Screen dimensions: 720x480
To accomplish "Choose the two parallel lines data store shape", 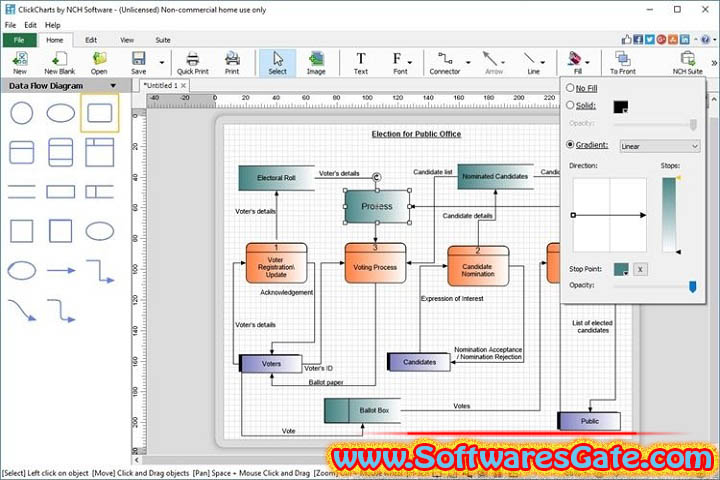I will tap(22, 192).
